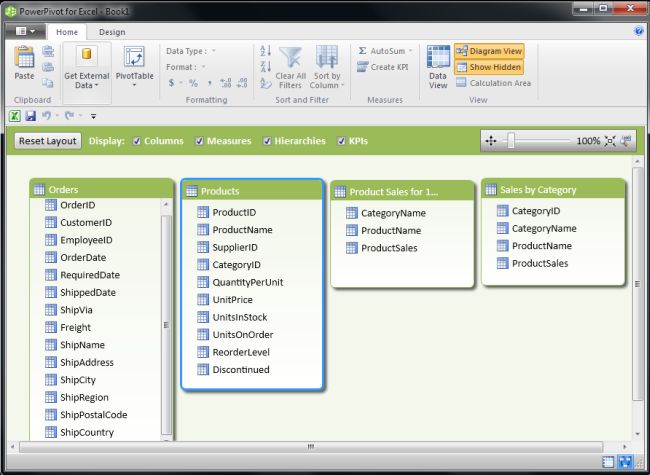Screen dimensions: 650x475
Task: Switch to Excel workbook icon
Action: tap(15, 116)
